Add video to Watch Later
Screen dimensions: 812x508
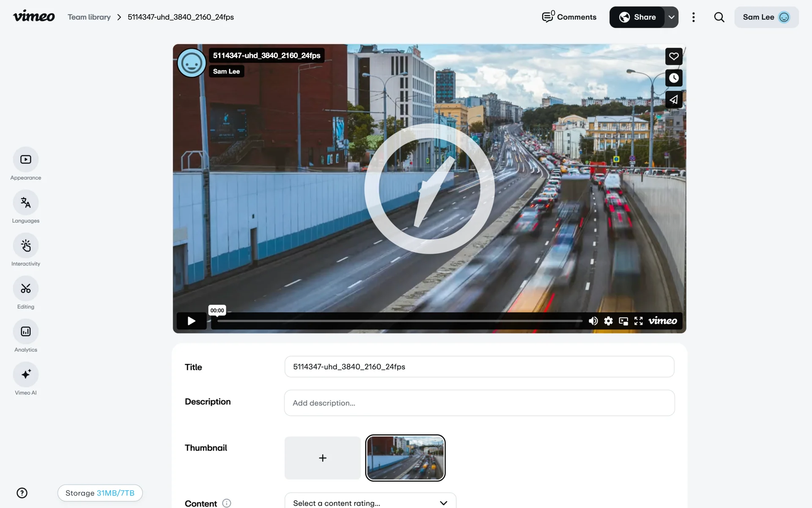(x=674, y=78)
